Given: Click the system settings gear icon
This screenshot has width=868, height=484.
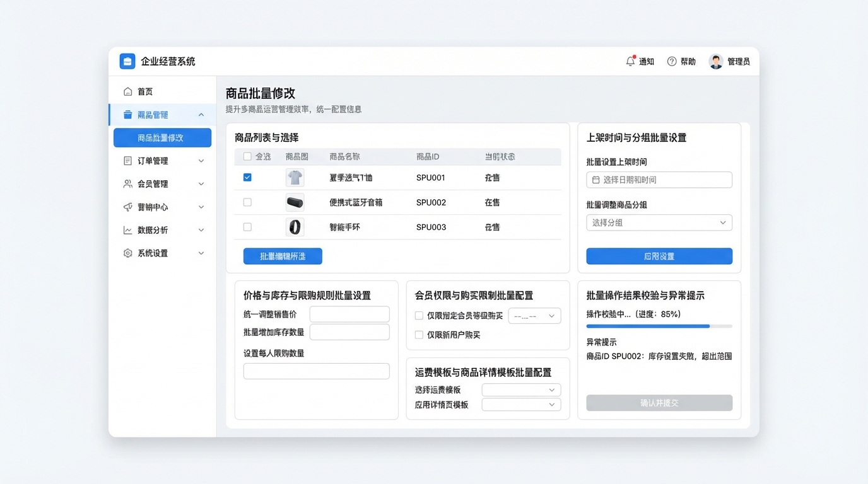Looking at the screenshot, I should click(x=128, y=253).
